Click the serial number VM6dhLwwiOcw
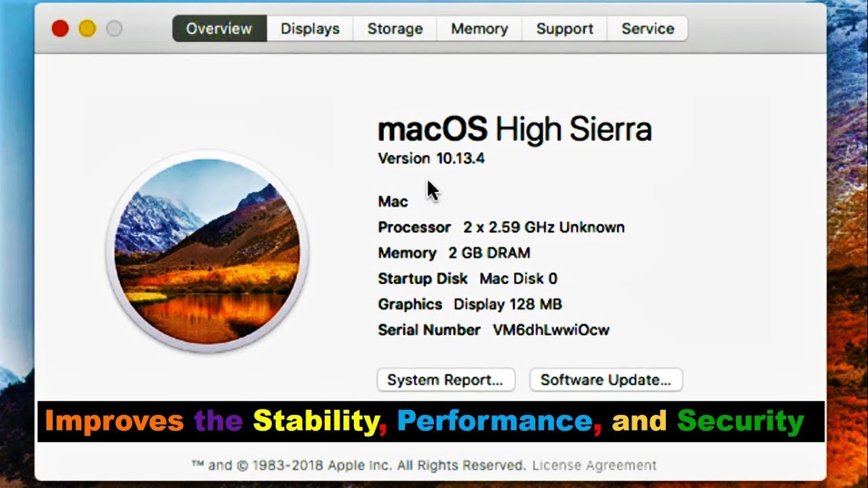868x488 pixels. [x=551, y=330]
